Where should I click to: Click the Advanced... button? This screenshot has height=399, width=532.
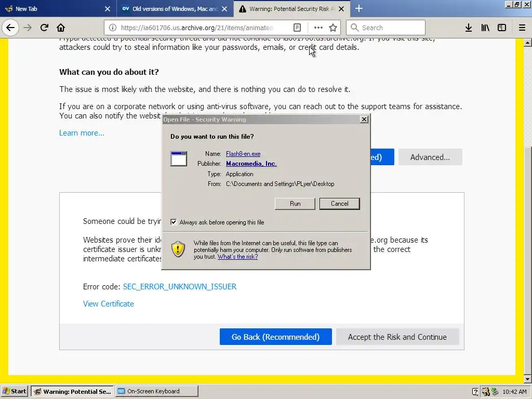430,157
